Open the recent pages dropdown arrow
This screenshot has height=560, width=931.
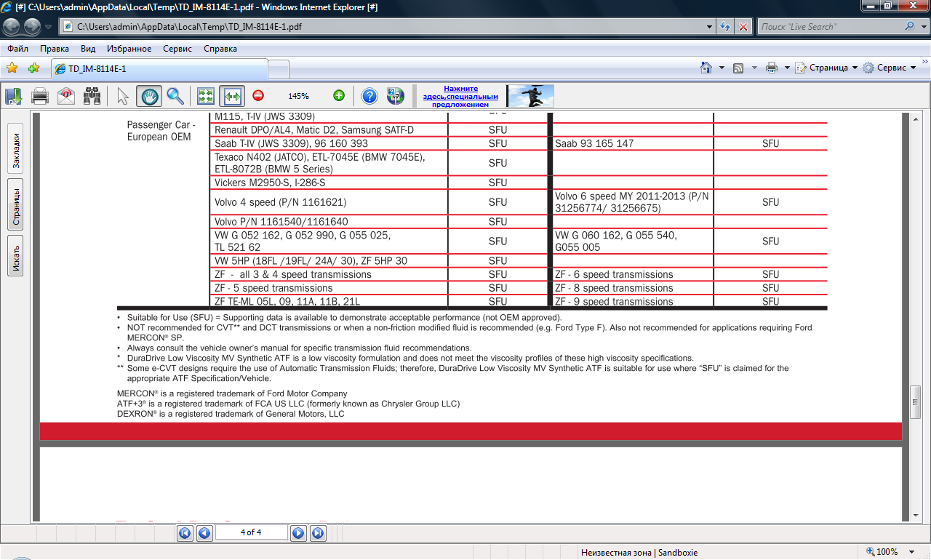click(x=48, y=27)
